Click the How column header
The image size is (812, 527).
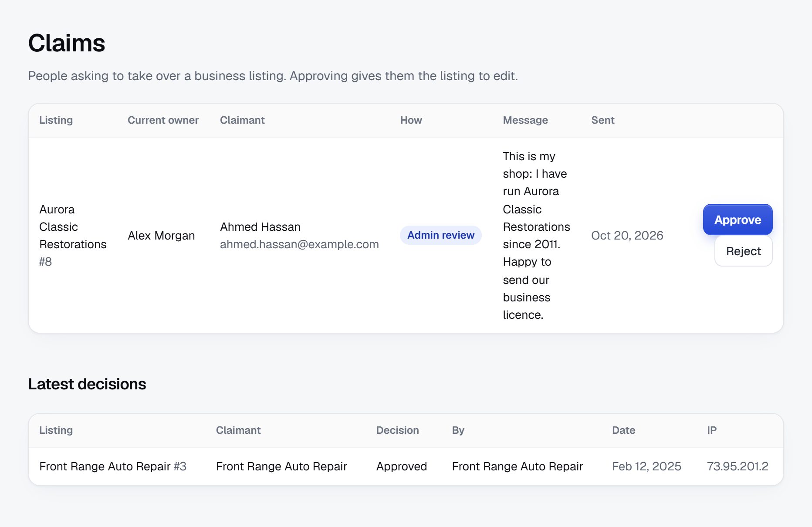click(x=411, y=120)
